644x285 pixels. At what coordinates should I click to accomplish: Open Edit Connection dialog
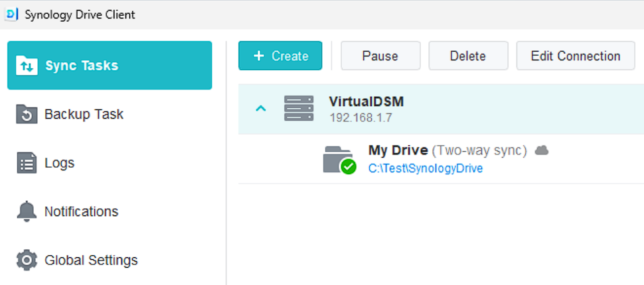pos(576,56)
